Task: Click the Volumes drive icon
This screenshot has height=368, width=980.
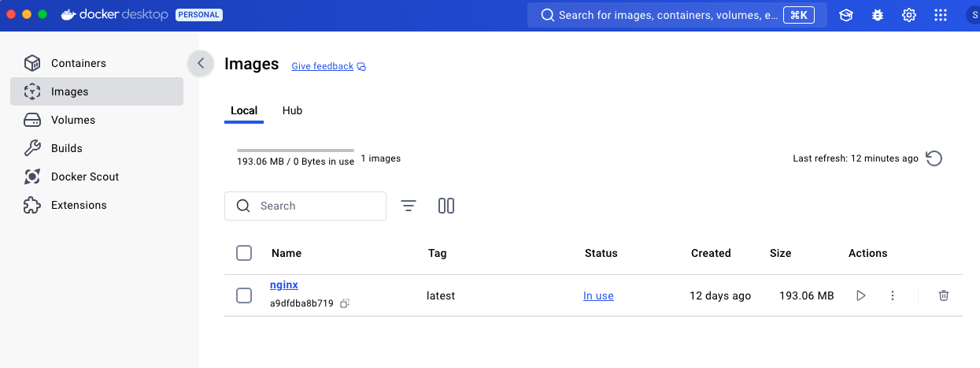Action: pyautogui.click(x=32, y=120)
